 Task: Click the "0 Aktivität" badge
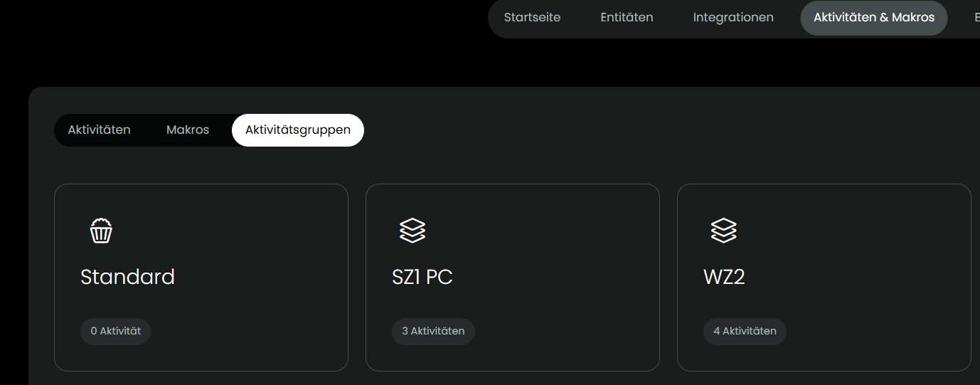(x=115, y=331)
